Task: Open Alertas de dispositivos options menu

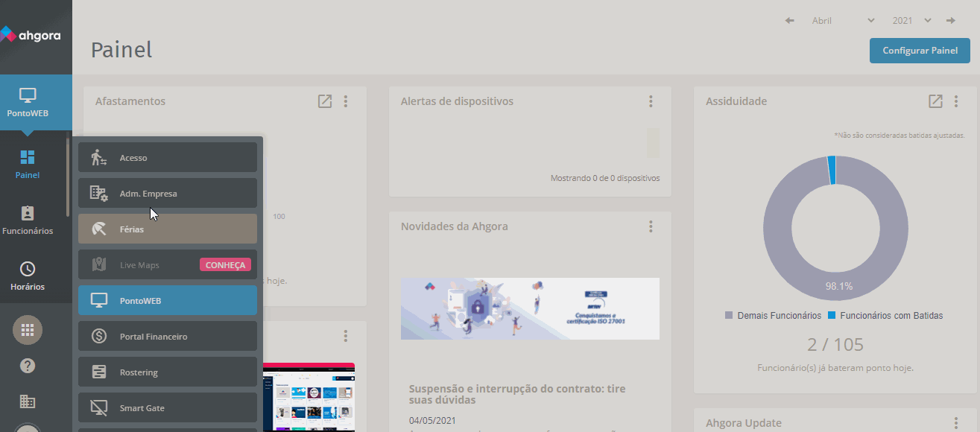Action: pos(651,101)
